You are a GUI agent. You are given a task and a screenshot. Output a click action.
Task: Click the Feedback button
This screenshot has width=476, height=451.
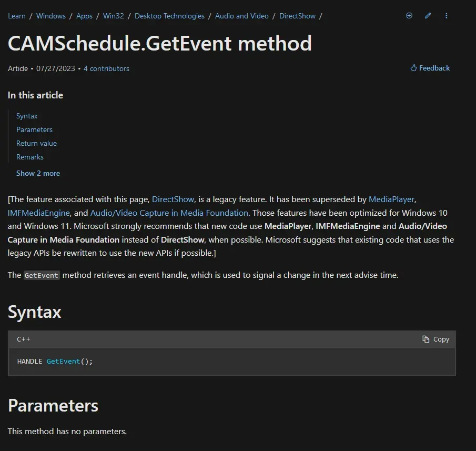click(x=430, y=68)
